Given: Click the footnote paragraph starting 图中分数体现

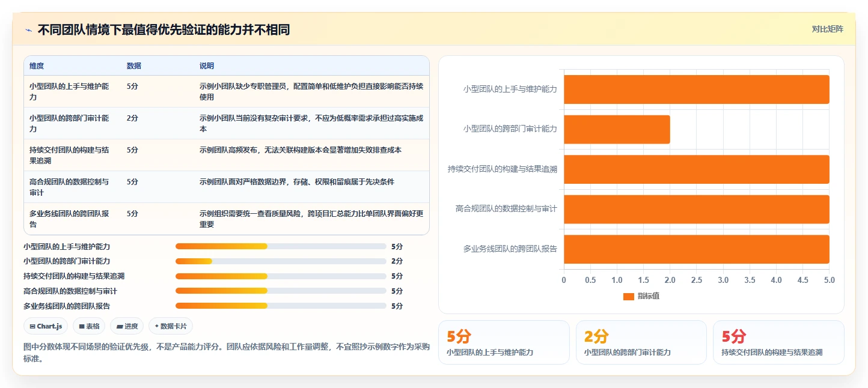Looking at the screenshot, I should [227, 353].
